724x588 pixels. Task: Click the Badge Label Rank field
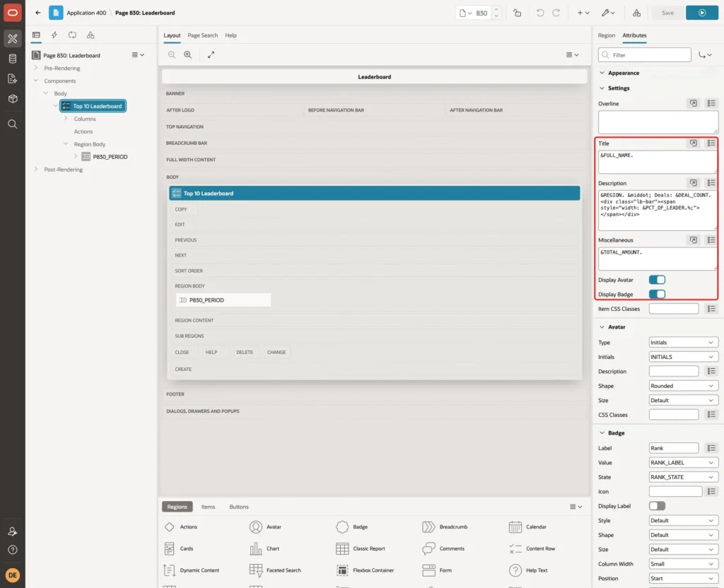click(674, 448)
